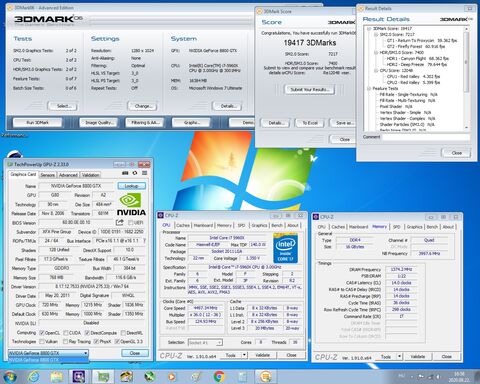The width and height of the screenshot is (480, 384).
Task: Toggle the OpenCL checkbox
Action: [42, 333]
